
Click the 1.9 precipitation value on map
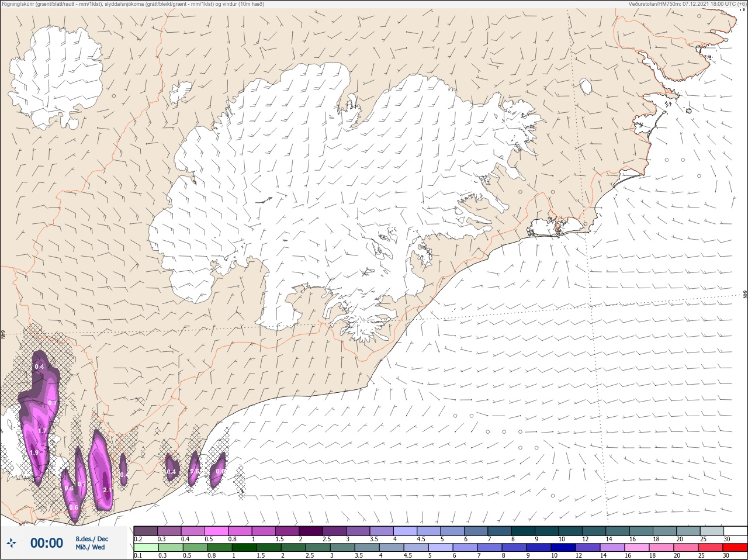[x=34, y=452]
